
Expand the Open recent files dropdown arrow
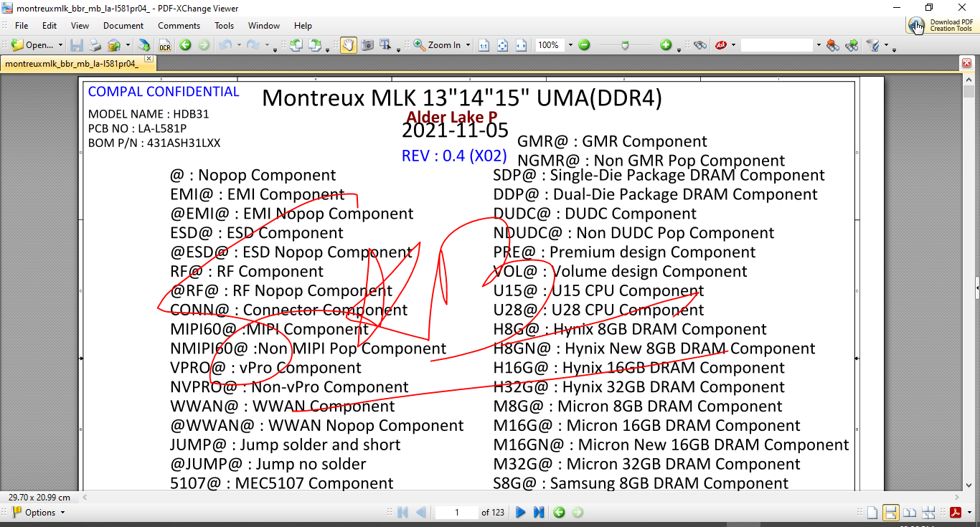(x=60, y=45)
